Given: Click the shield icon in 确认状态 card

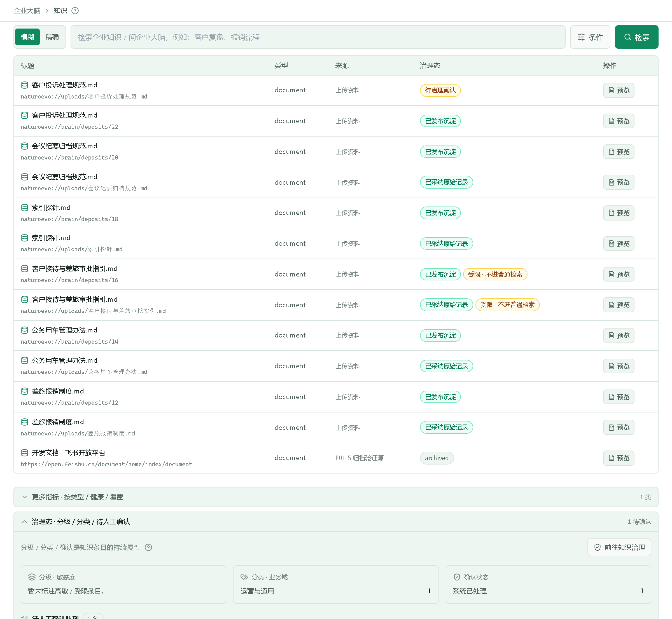Looking at the screenshot, I should point(457,577).
